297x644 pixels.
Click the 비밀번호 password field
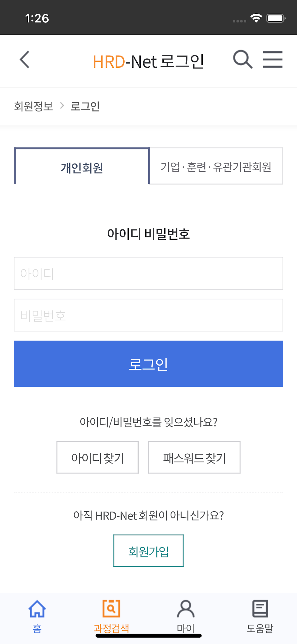pos(148,315)
